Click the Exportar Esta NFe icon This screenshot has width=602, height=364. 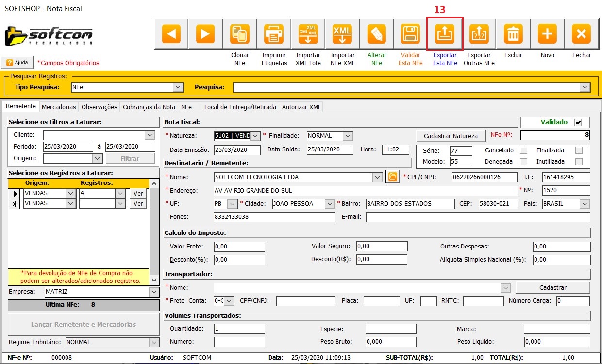click(x=445, y=34)
